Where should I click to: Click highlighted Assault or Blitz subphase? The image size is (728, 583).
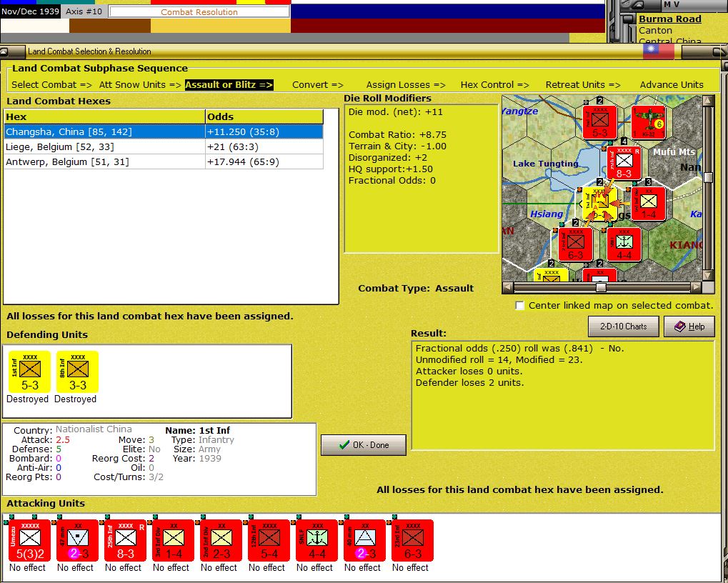(229, 85)
